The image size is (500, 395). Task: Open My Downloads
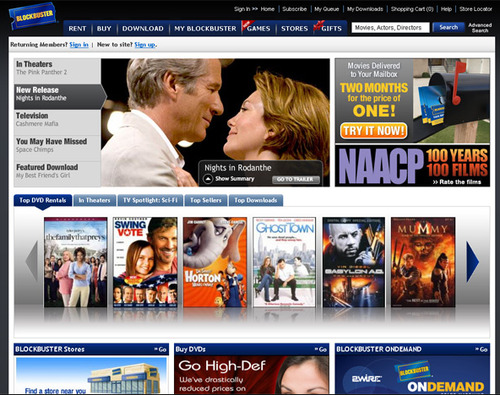point(365,9)
